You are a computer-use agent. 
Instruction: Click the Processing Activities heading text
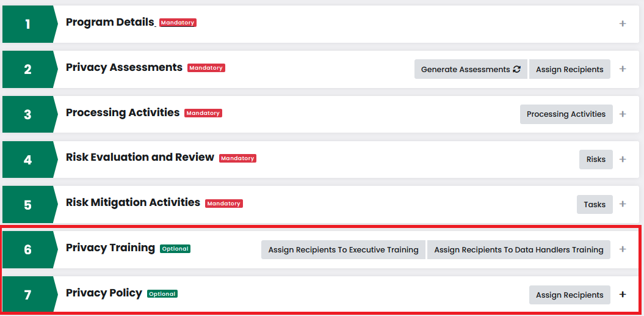123,112
